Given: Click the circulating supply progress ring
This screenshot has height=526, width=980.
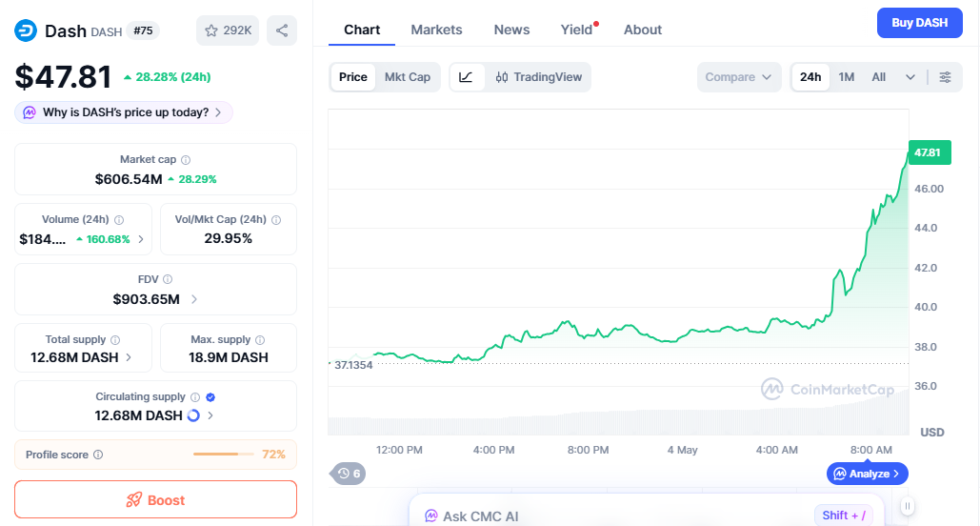Looking at the screenshot, I should pyautogui.click(x=193, y=415).
